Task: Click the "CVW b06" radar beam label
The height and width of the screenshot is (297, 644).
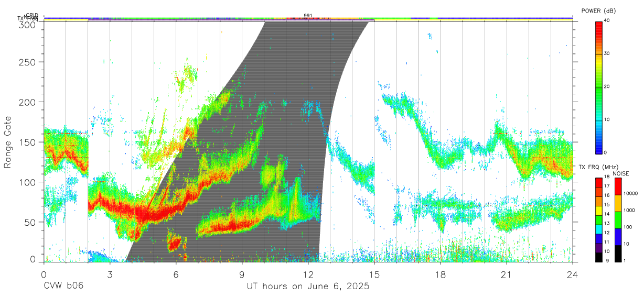Action: point(63,287)
